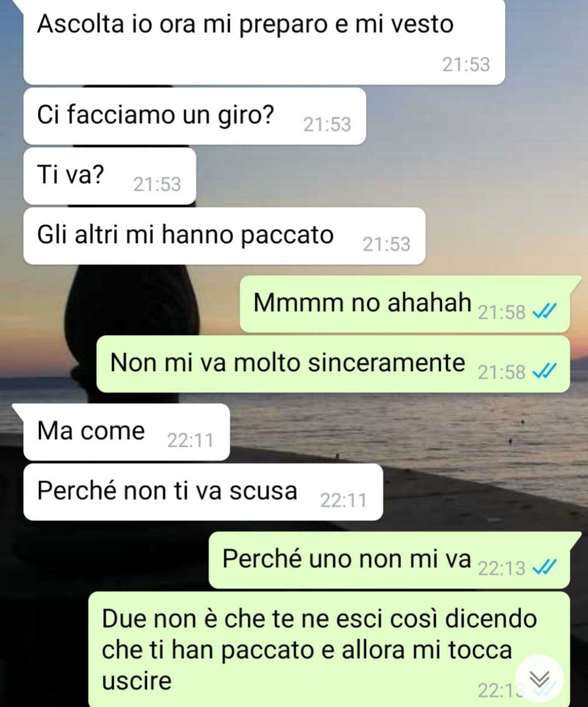Select sent message 'Non mi va molto sinceramente'

click(x=333, y=364)
